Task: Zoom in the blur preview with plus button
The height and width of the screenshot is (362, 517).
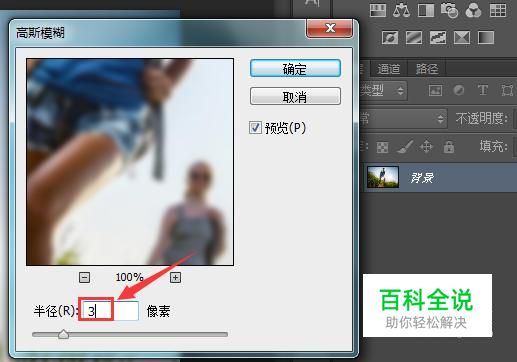Action: pos(175,277)
